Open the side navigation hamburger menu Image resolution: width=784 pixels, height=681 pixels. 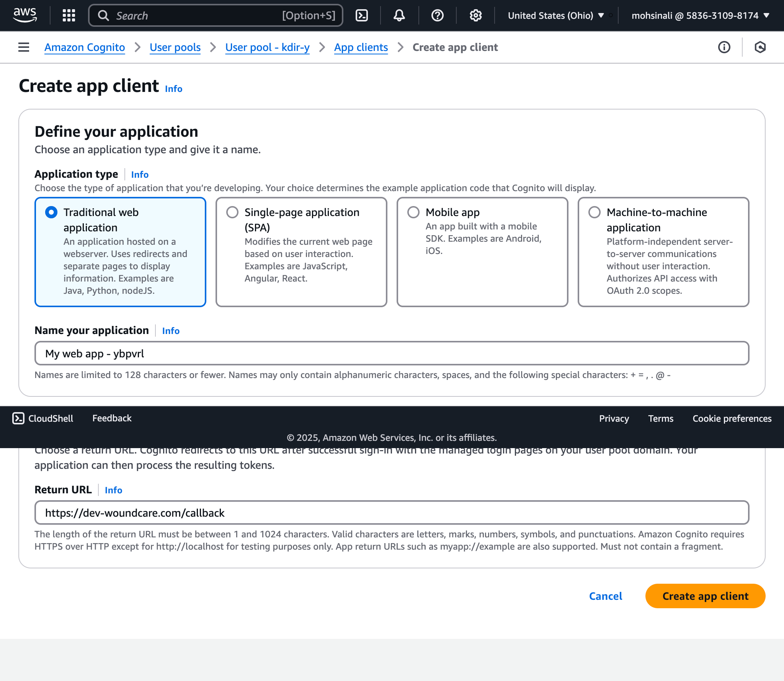point(23,47)
